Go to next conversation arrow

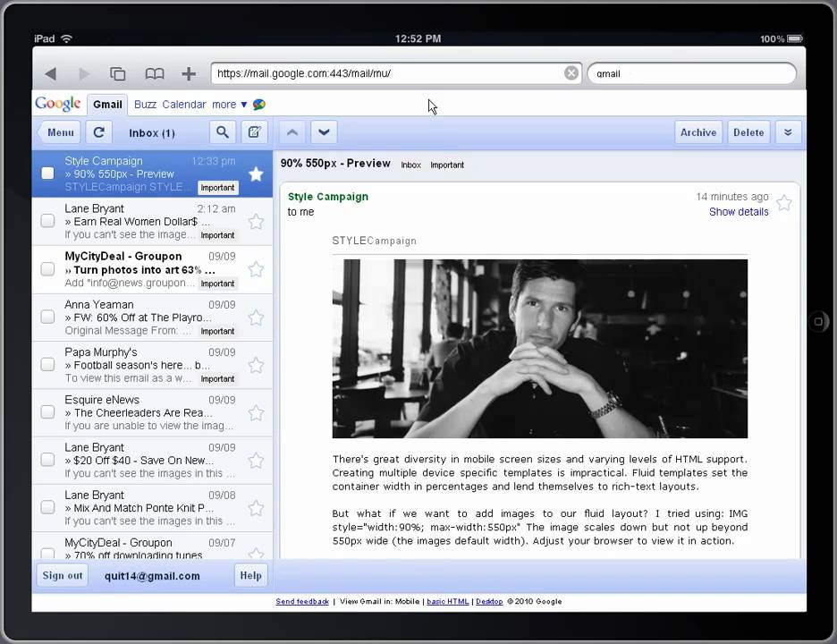[x=324, y=131]
